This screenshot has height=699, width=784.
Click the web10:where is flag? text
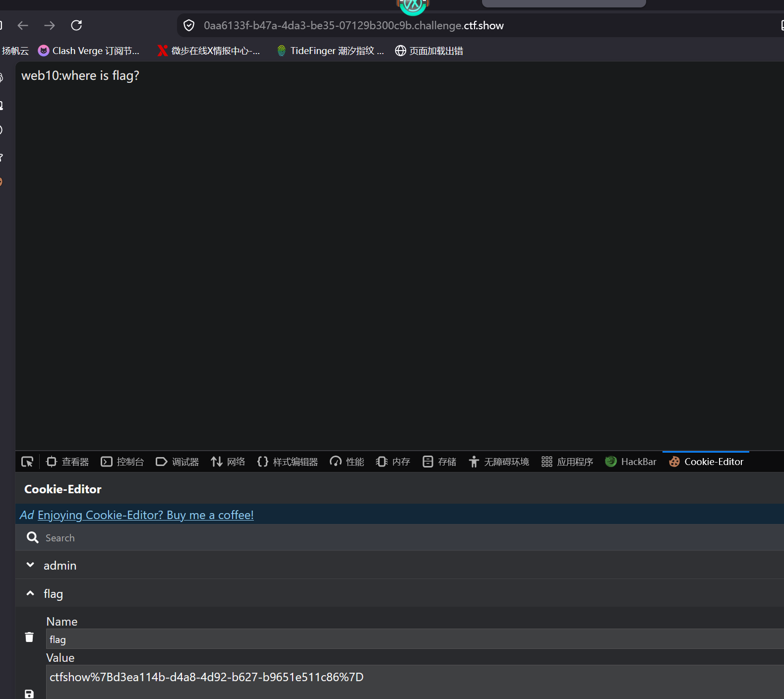pos(80,75)
